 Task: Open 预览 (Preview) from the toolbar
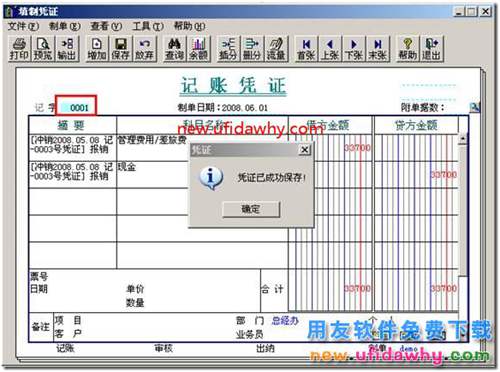pos(43,49)
